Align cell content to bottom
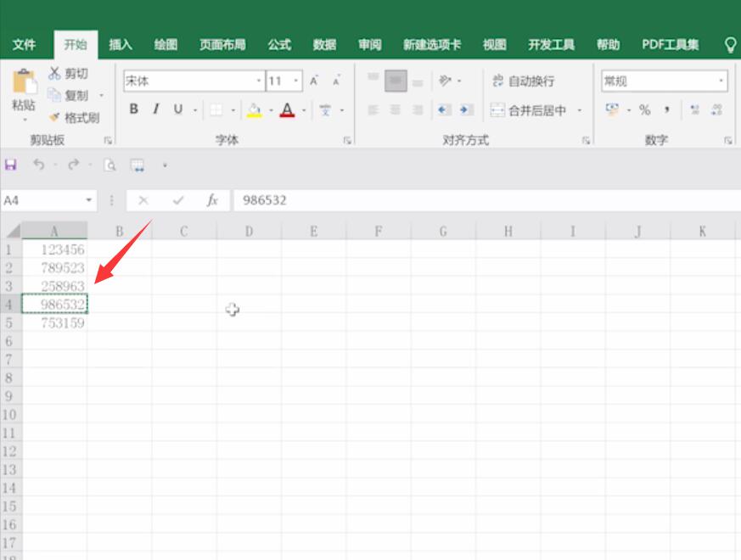Image resolution: width=741 pixels, height=560 pixels. click(418, 81)
